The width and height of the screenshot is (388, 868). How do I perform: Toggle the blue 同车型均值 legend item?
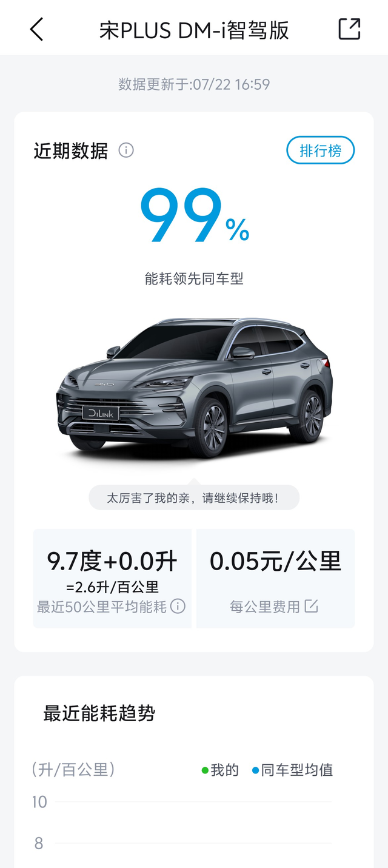[293, 770]
